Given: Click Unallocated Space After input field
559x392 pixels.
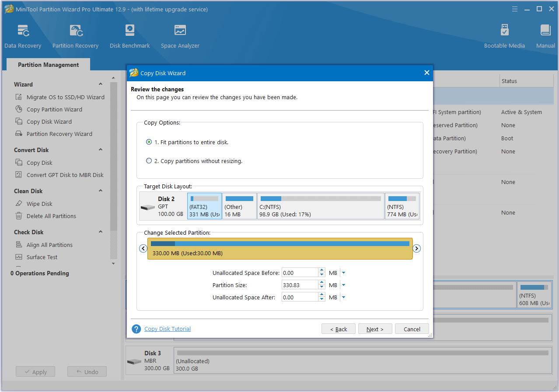Looking at the screenshot, I should click(x=300, y=297).
